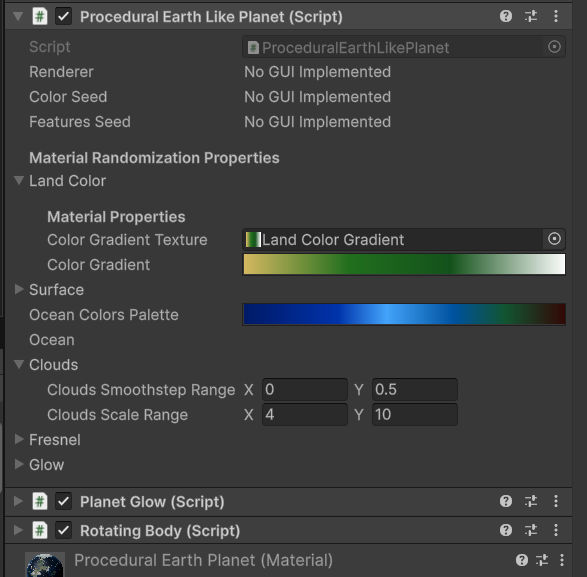This screenshot has height=577, width=587.
Task: Open more options menu for Planet Glow
Action: (x=556, y=501)
